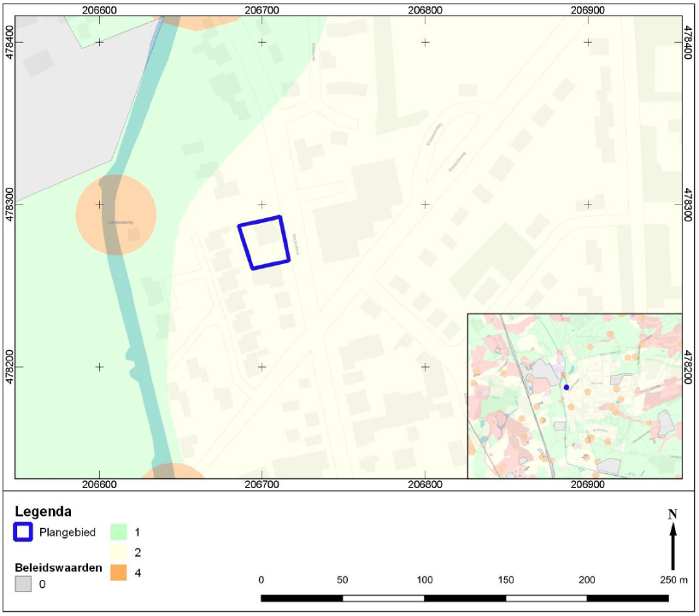Image resolution: width=699 pixels, height=616 pixels.
Task: Click the orange half-circle at the bottom map edge
Action: (x=172, y=471)
